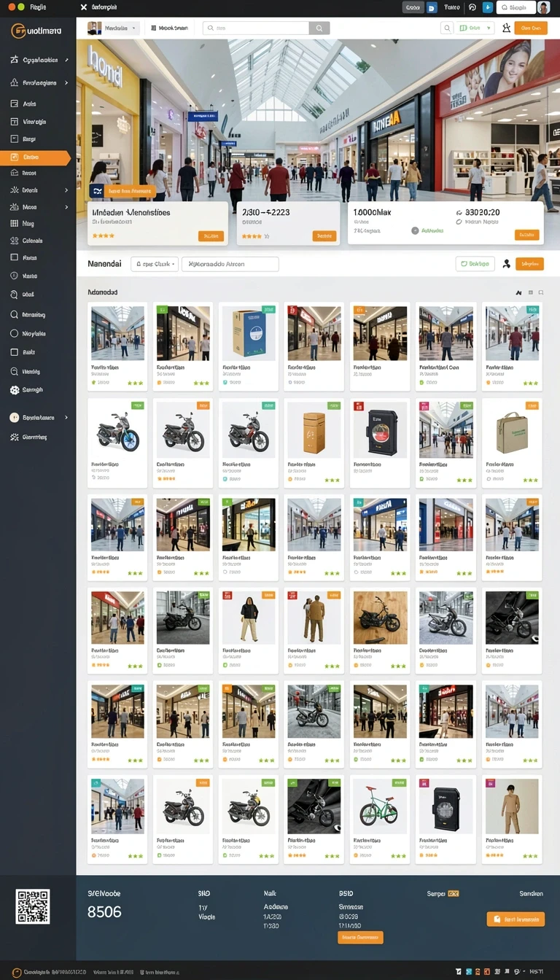Click the orange button at the filter row's right end
The width and height of the screenshot is (560, 980).
(529, 264)
